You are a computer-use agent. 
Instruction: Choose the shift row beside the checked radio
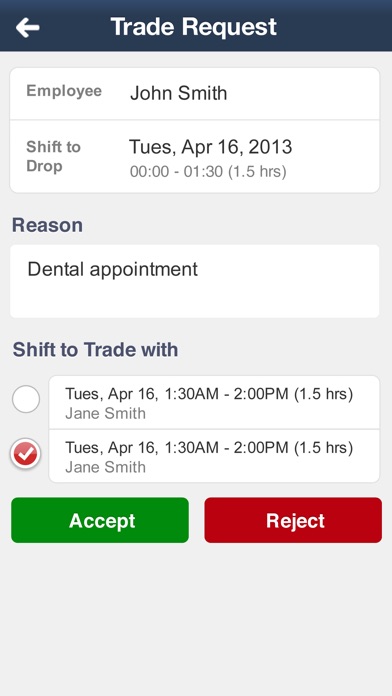pos(214,456)
